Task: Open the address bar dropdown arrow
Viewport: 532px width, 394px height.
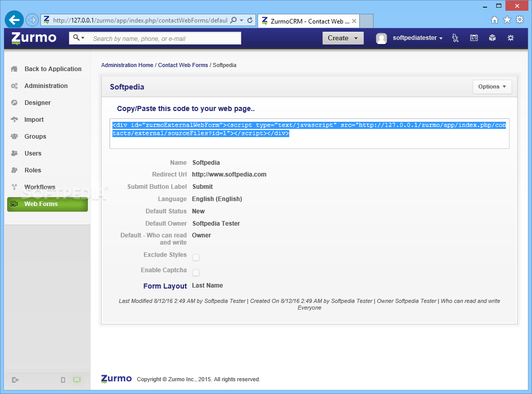Action: coord(242,20)
